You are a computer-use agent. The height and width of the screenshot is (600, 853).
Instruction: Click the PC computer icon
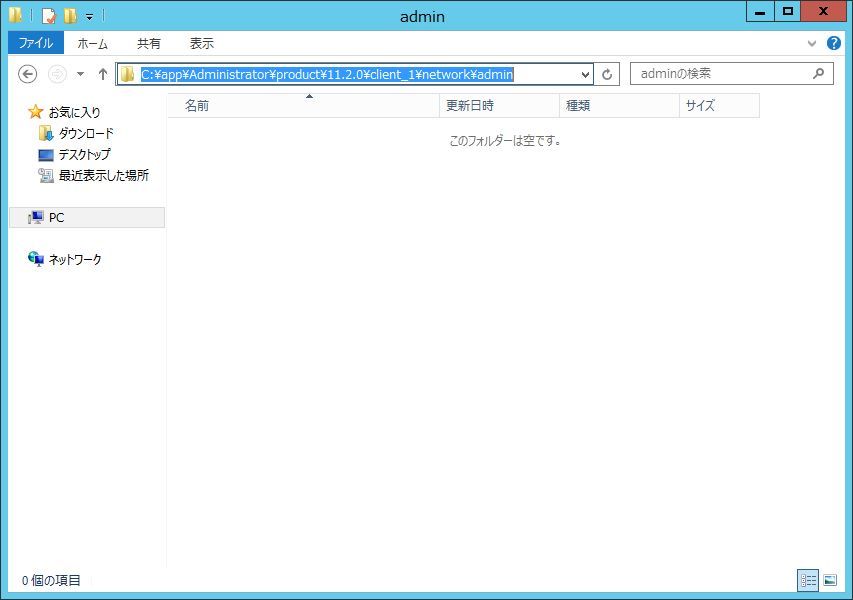[36, 218]
